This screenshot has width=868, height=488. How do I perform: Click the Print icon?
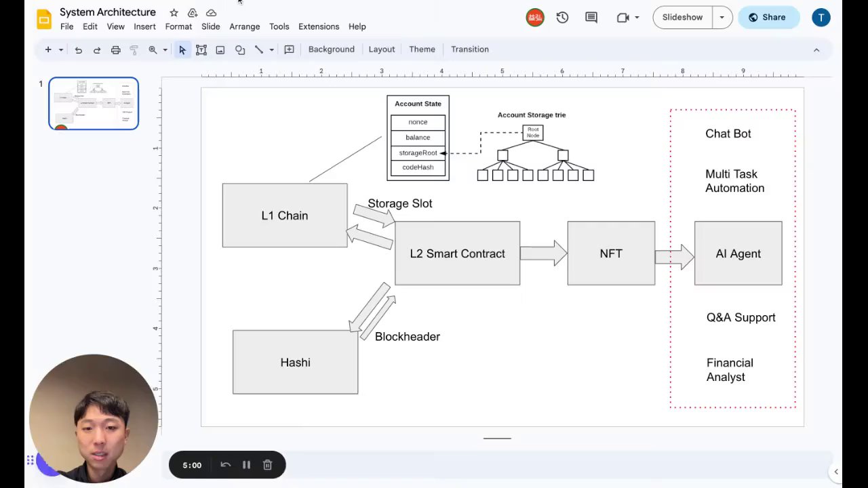(x=115, y=49)
